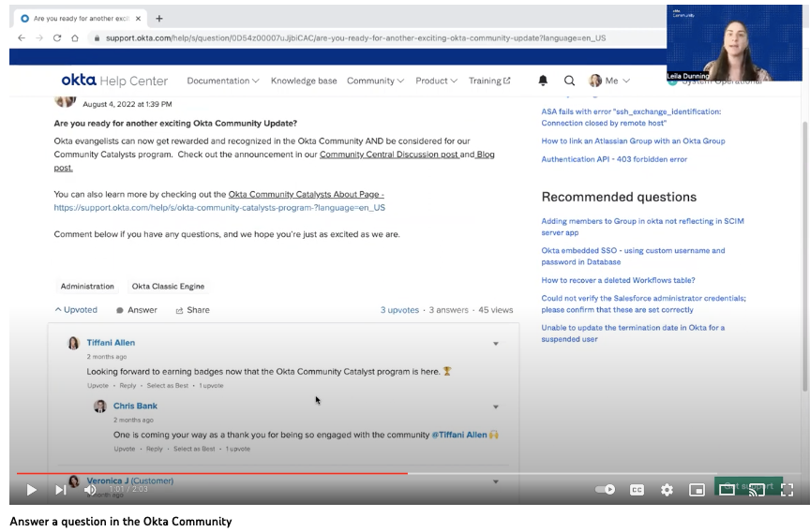Open the Me profile dropdown

point(609,81)
